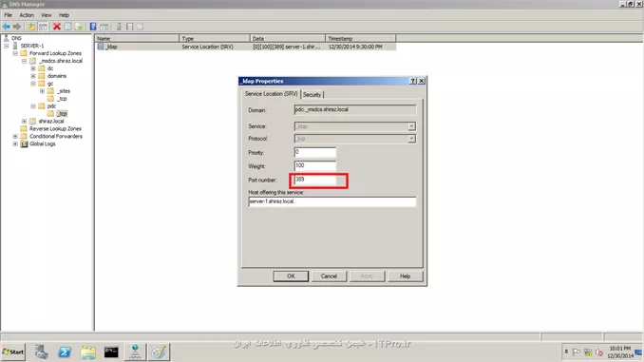The image size is (644, 362).
Task: Click the Start button
Action: [x=13, y=352]
